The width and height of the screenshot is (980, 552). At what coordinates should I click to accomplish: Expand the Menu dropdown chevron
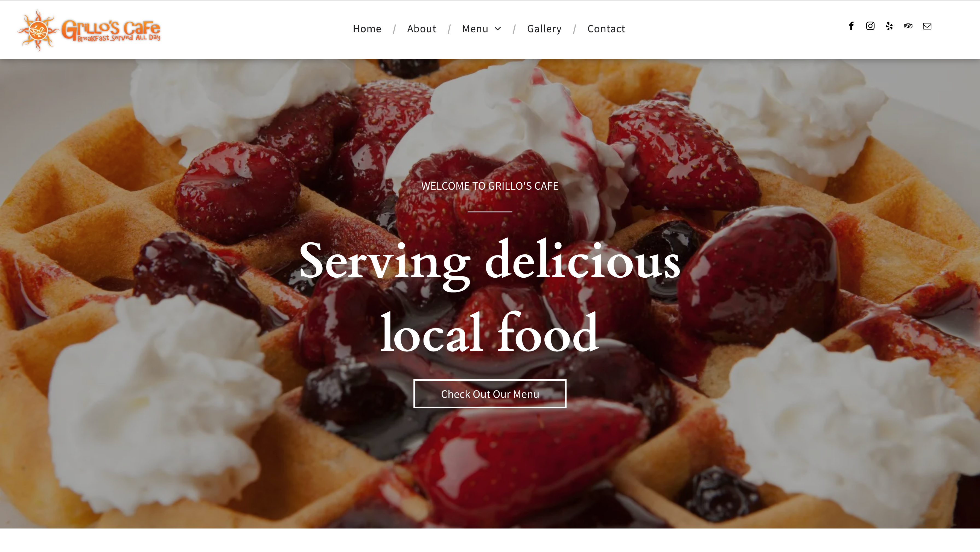(498, 28)
